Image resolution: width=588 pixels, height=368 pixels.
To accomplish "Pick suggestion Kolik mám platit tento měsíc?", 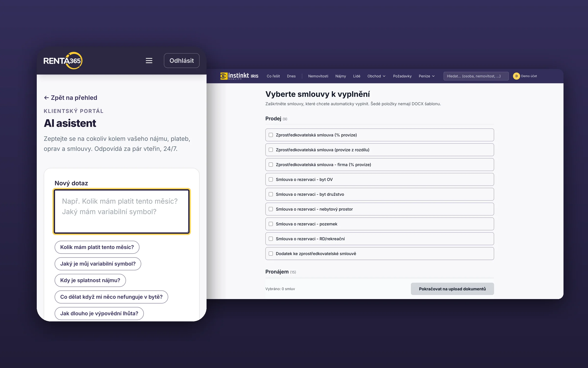I will [x=97, y=247].
